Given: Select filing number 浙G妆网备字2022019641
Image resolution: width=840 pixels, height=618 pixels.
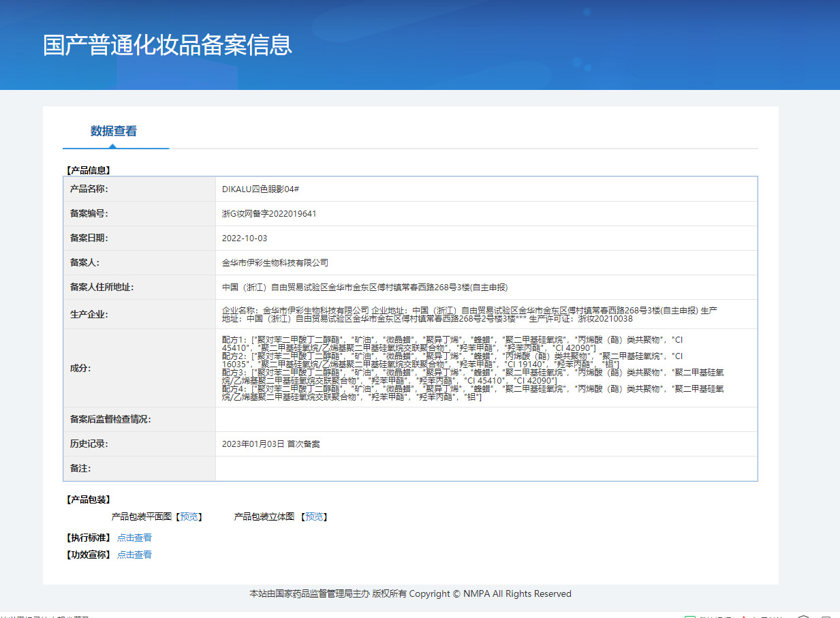Looking at the screenshot, I should tap(269, 213).
